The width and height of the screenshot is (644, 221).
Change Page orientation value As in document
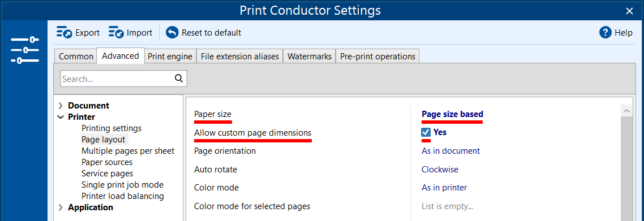(x=450, y=151)
